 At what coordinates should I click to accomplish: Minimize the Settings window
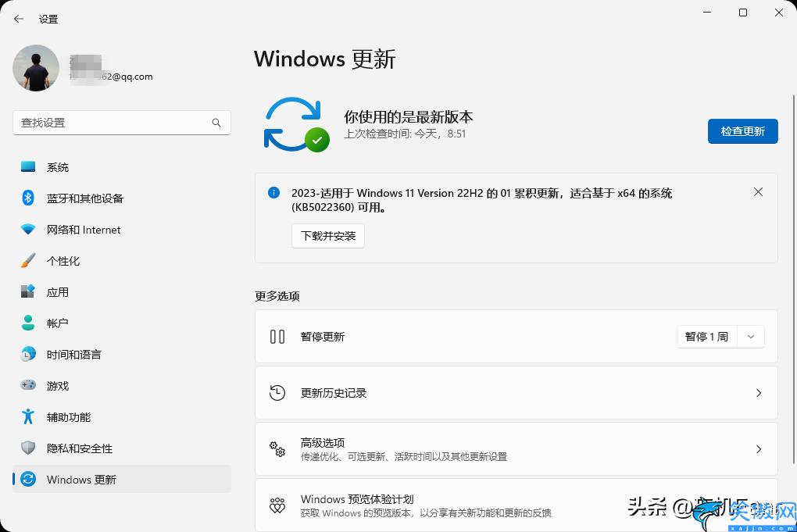pyautogui.click(x=707, y=12)
